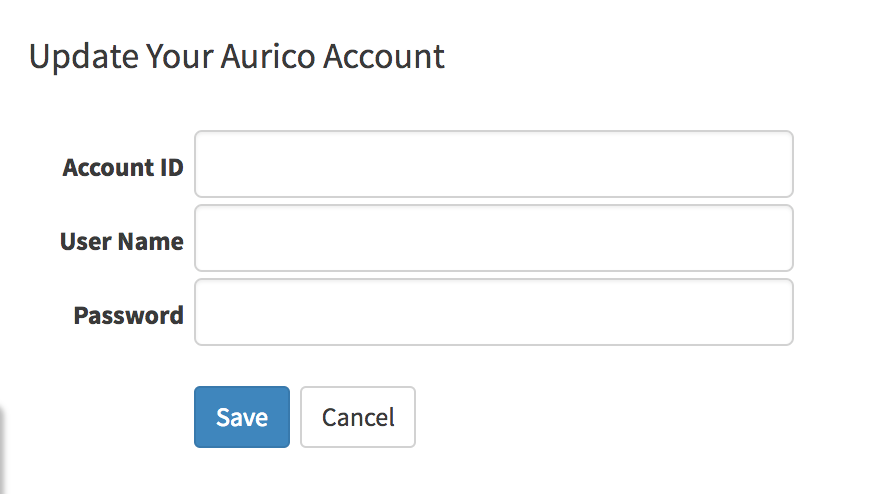The width and height of the screenshot is (874, 494).
Task: Place cursor in the top form field
Action: (493, 164)
